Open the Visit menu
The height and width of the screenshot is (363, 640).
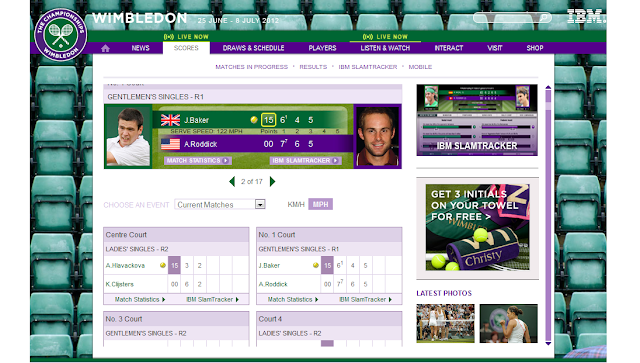pyautogui.click(x=495, y=48)
